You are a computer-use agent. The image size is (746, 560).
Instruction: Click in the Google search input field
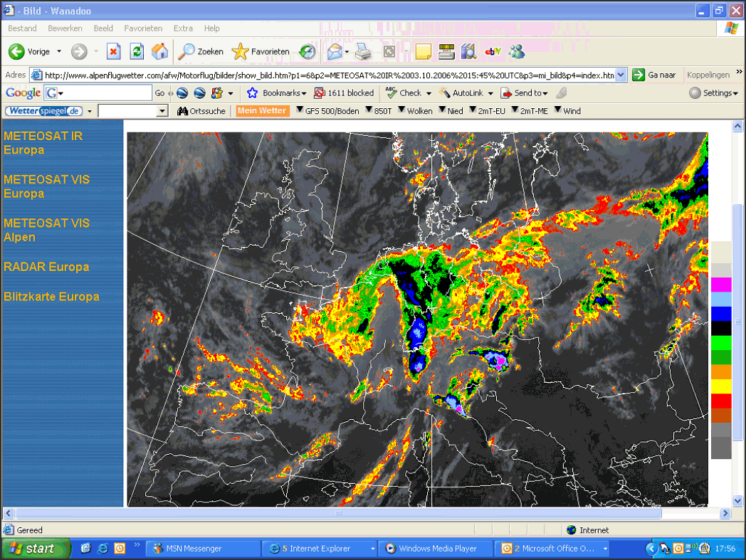point(105,93)
